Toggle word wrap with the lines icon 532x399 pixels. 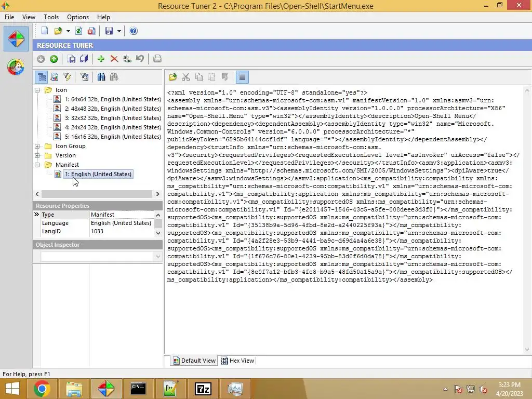(x=242, y=77)
